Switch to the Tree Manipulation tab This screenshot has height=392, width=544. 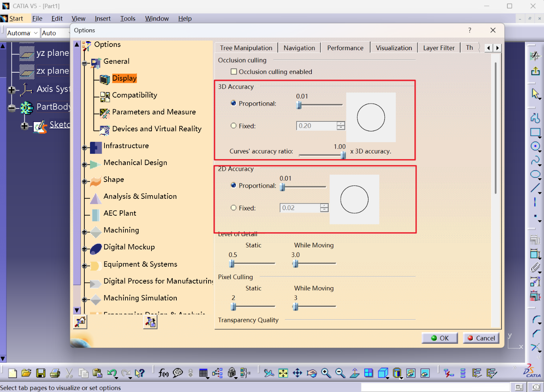pyautogui.click(x=246, y=48)
